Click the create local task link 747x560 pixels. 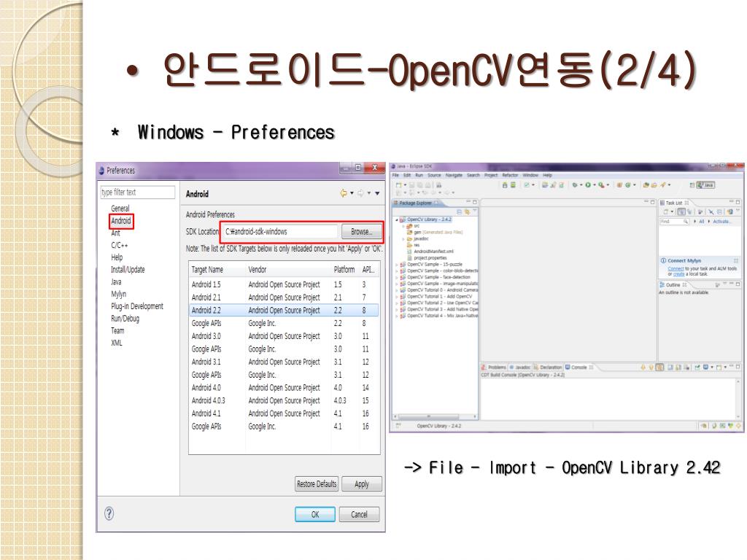pos(679,274)
